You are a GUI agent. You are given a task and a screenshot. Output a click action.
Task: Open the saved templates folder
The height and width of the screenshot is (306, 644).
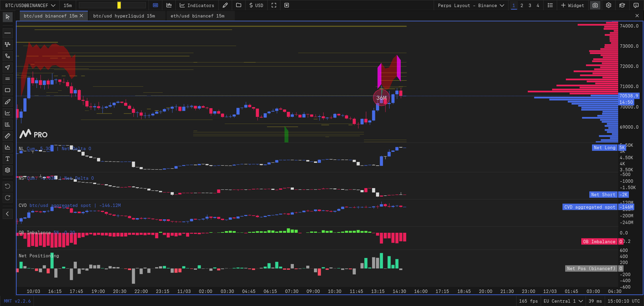[238, 5]
